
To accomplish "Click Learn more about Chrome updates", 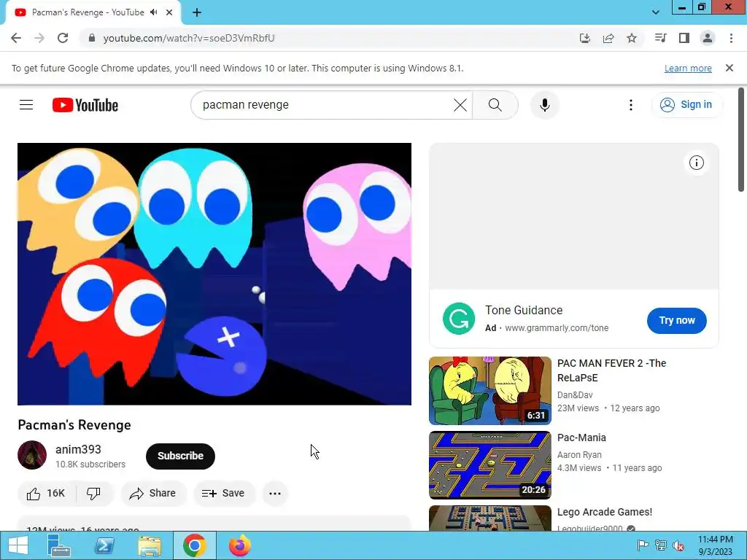I will 688,68.
